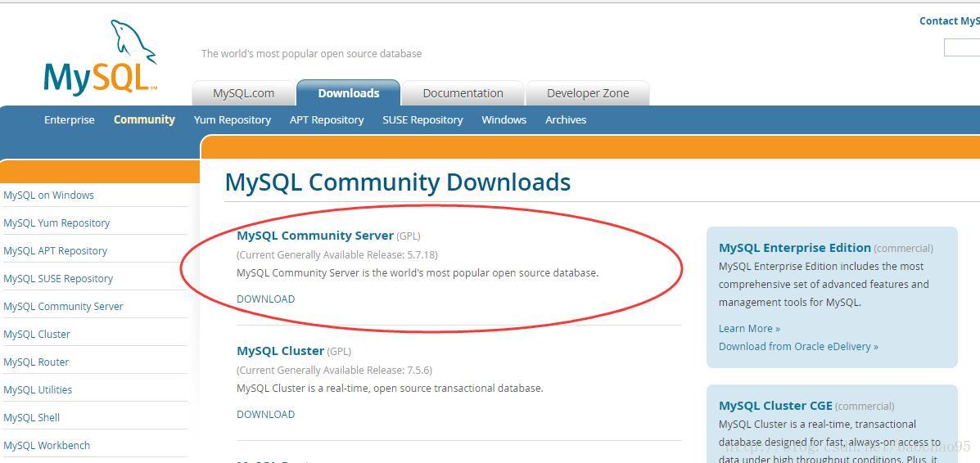Screen dimensions: 980x463
Task: Click Download from Oracle eDelivery » link
Action: click(x=798, y=346)
